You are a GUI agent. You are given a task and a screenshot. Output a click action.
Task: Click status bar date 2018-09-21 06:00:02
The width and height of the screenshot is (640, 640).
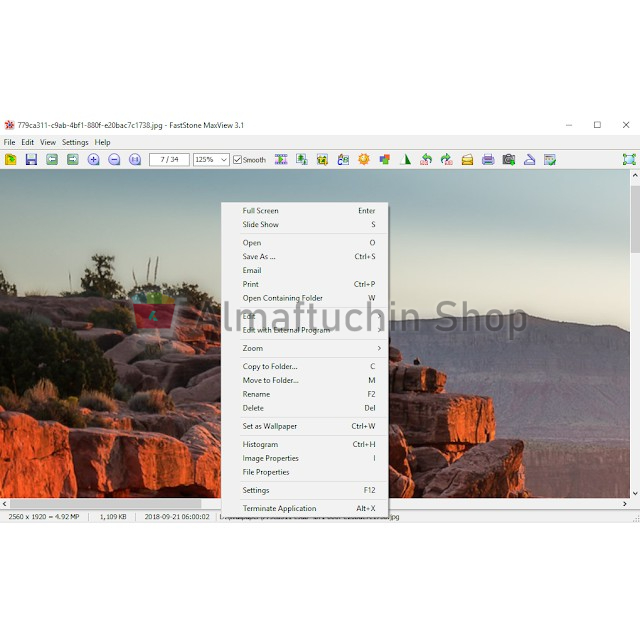click(x=177, y=517)
